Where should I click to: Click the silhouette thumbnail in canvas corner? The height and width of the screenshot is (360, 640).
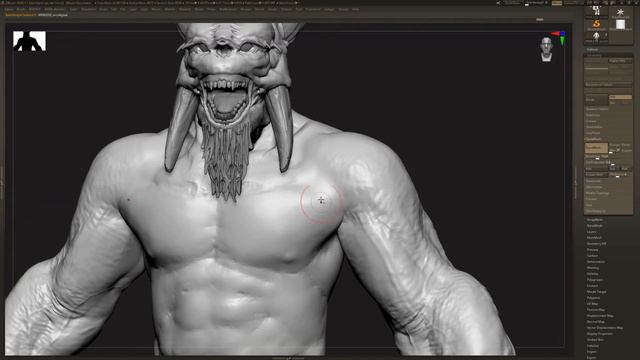[29, 41]
